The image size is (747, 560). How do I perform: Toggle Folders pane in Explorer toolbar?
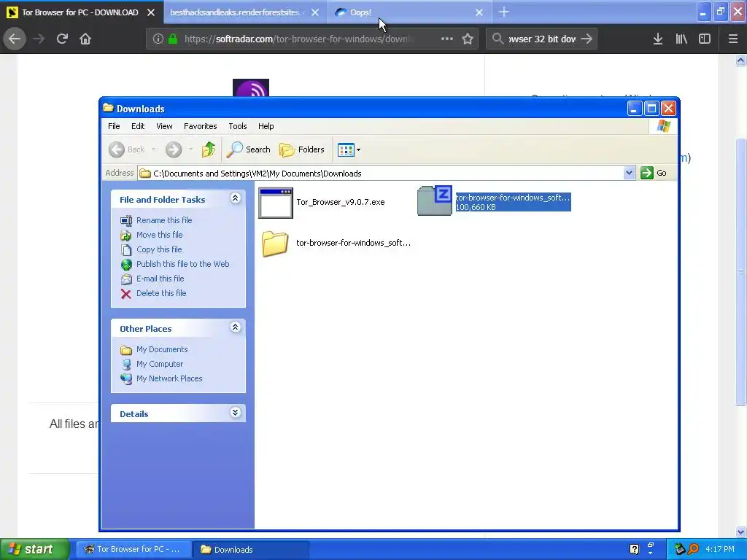301,149
